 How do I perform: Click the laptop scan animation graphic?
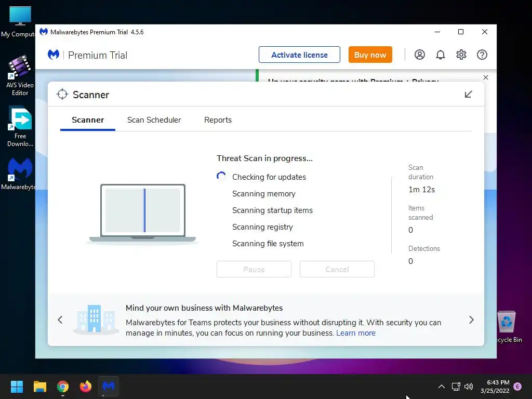click(x=142, y=214)
